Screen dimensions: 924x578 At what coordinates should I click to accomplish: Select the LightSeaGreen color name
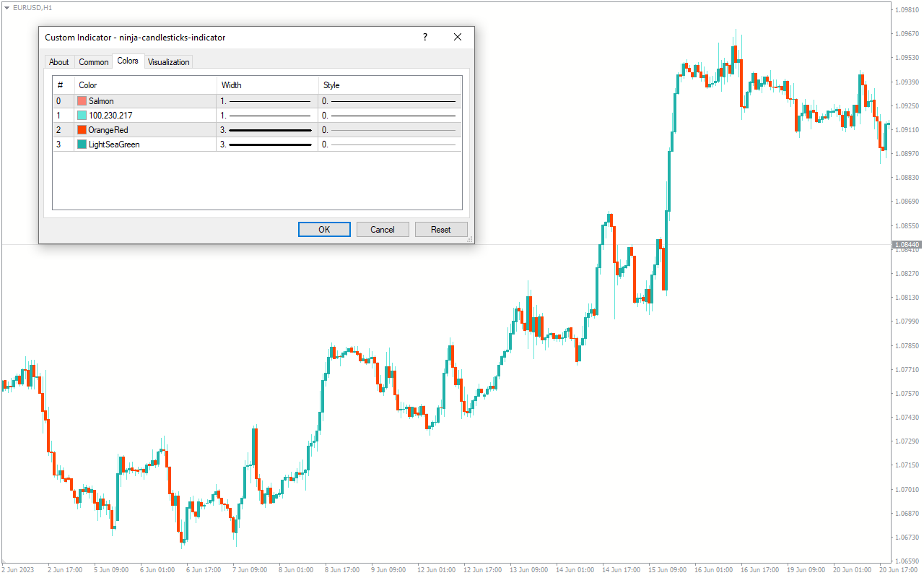tap(114, 144)
